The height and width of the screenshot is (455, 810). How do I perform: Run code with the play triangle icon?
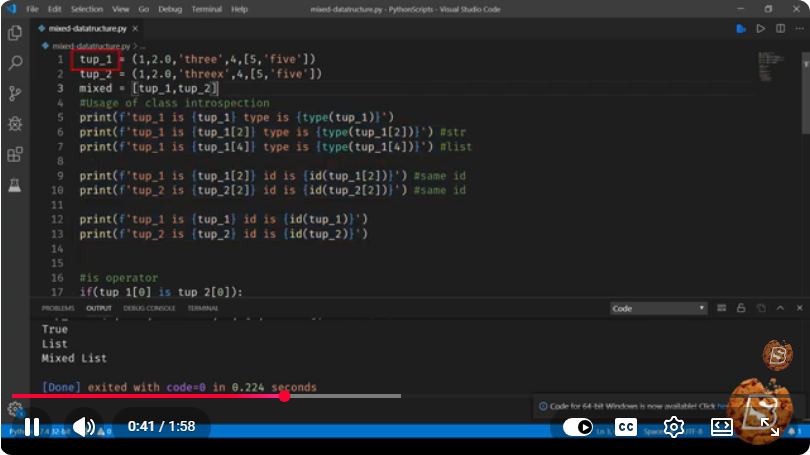point(760,28)
